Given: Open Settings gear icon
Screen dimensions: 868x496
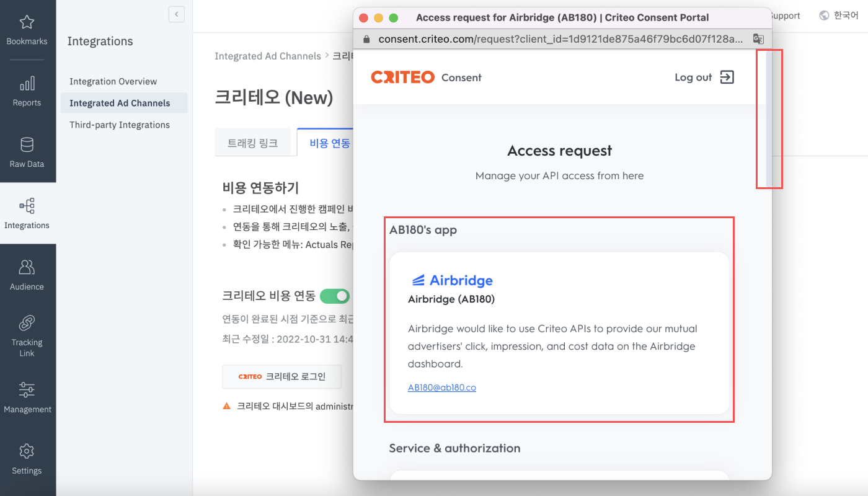Looking at the screenshot, I should click(27, 451).
